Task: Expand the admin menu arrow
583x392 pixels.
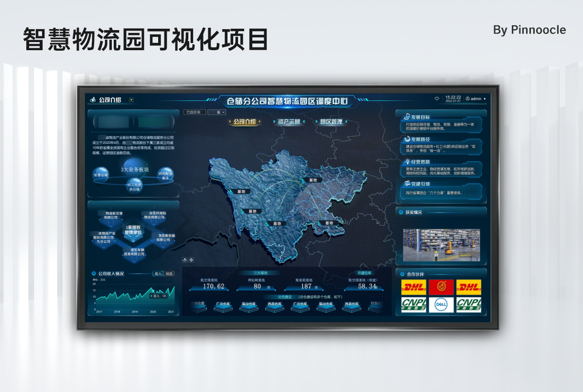Action: pos(485,99)
